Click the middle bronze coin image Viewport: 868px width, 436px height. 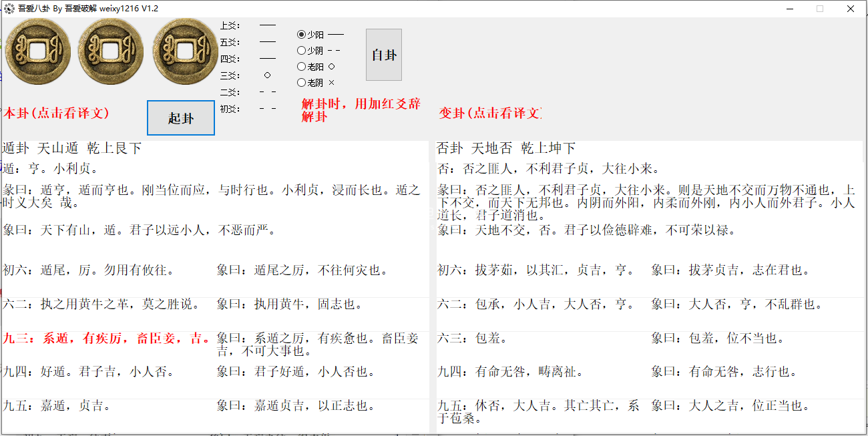[111, 52]
